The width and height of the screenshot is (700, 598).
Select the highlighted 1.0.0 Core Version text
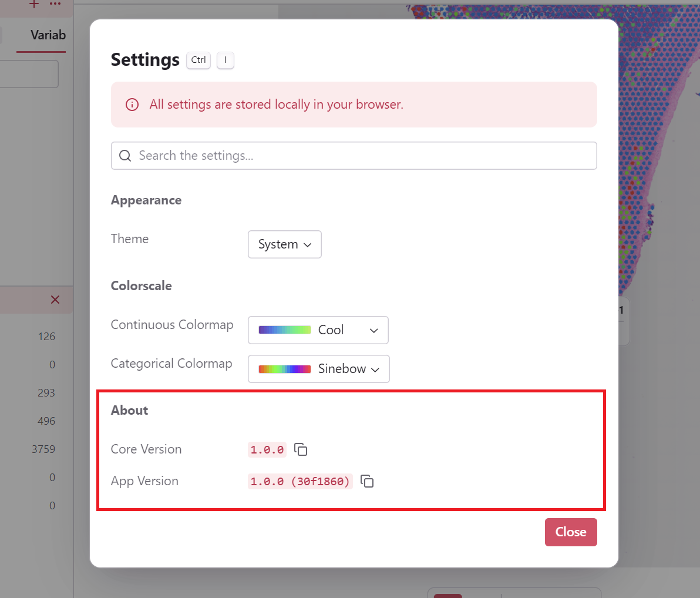click(x=267, y=449)
